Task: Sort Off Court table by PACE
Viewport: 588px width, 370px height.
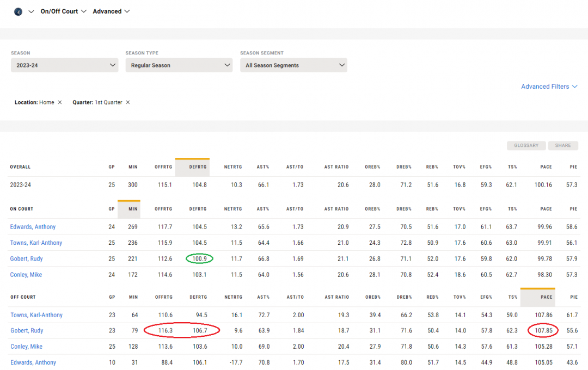Action: [x=547, y=297]
